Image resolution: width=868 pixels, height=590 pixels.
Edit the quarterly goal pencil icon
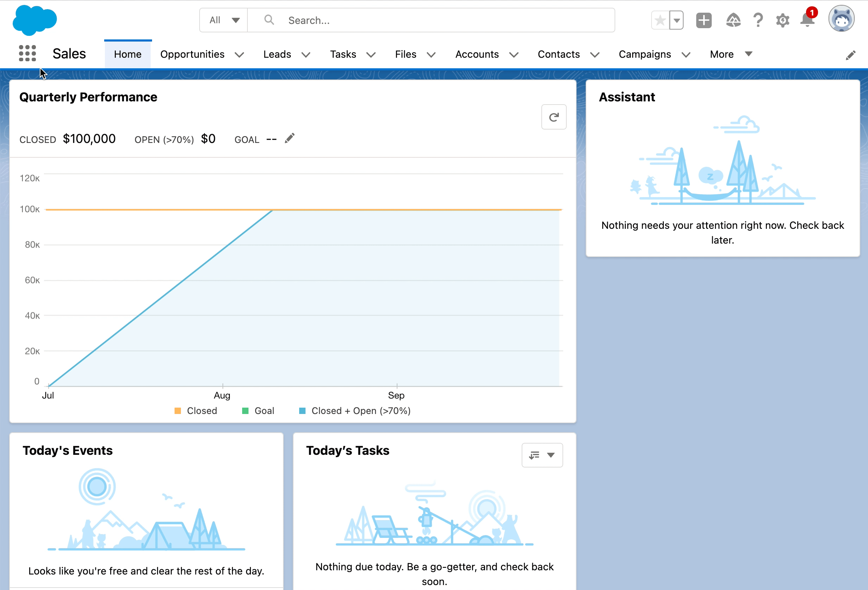(289, 139)
